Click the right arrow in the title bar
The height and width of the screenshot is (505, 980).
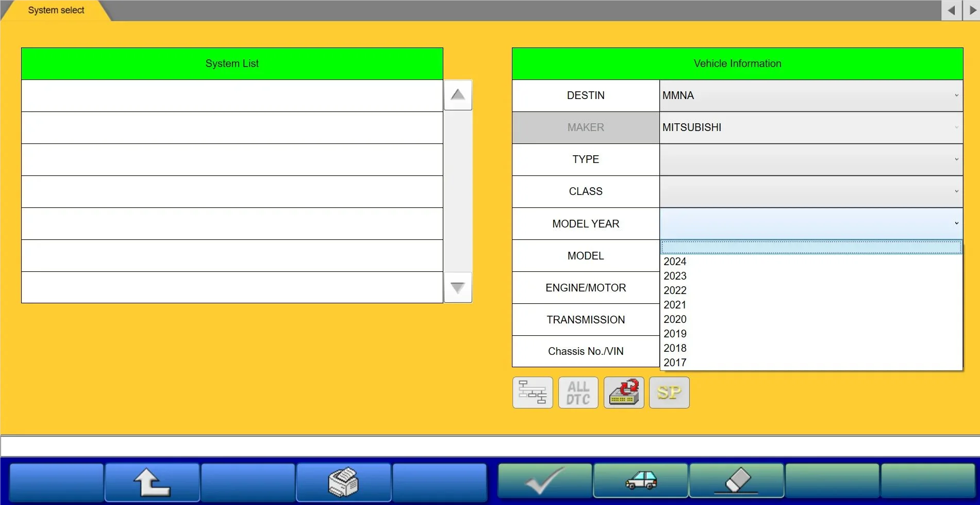(972, 10)
